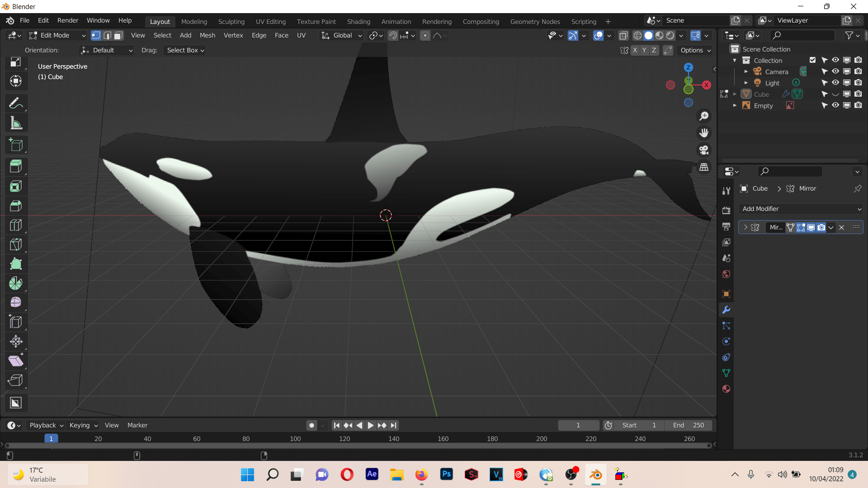The height and width of the screenshot is (488, 868).
Task: Click the viewport zoom magnifier icon
Action: point(704,116)
